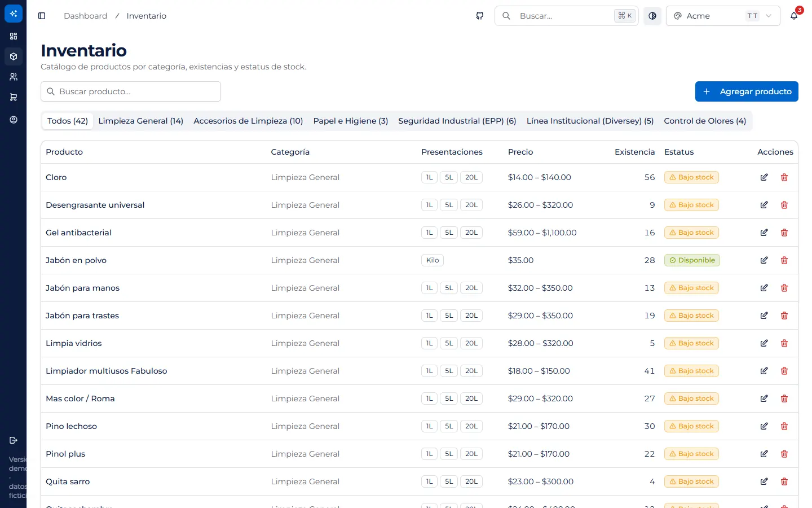Delete the Limpia vidrios product

(784, 343)
